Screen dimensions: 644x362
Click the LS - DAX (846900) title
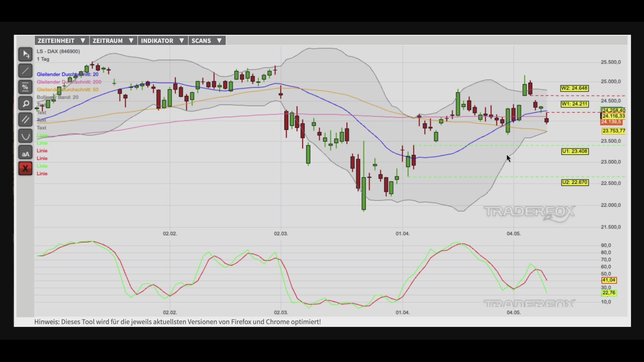point(58,51)
